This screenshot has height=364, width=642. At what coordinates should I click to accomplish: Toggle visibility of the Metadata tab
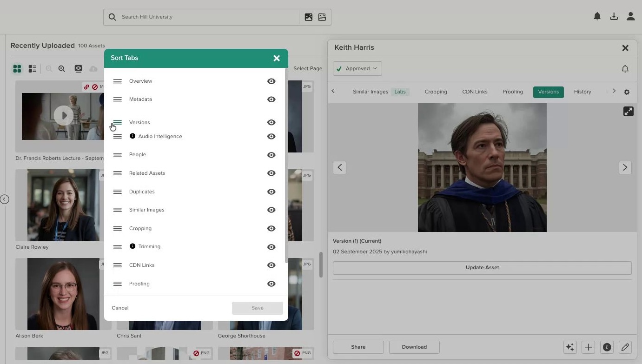tap(271, 99)
